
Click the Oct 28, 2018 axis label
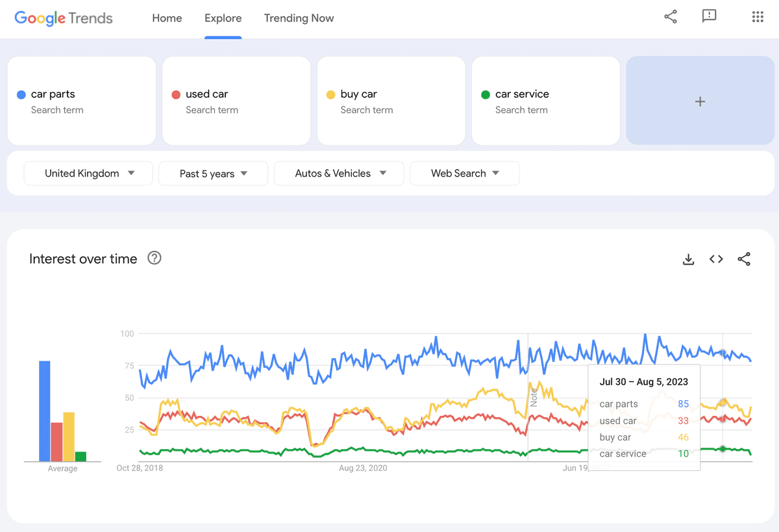(x=140, y=468)
